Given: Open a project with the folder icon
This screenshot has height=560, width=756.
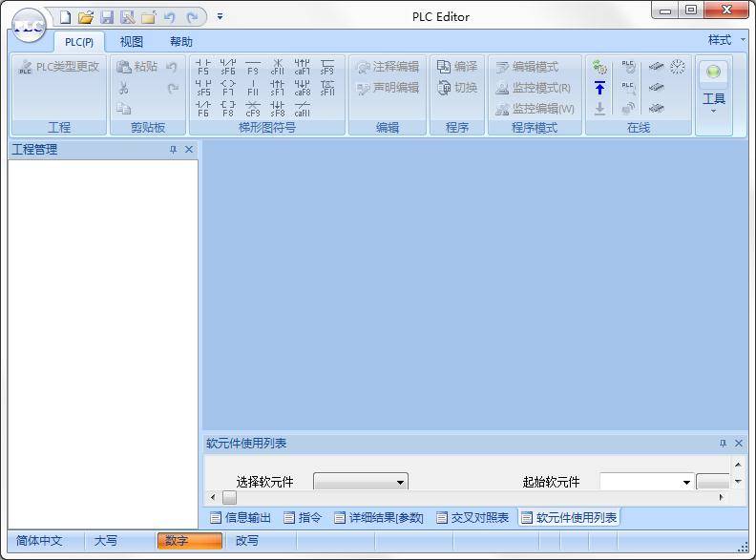Looking at the screenshot, I should click(86, 18).
